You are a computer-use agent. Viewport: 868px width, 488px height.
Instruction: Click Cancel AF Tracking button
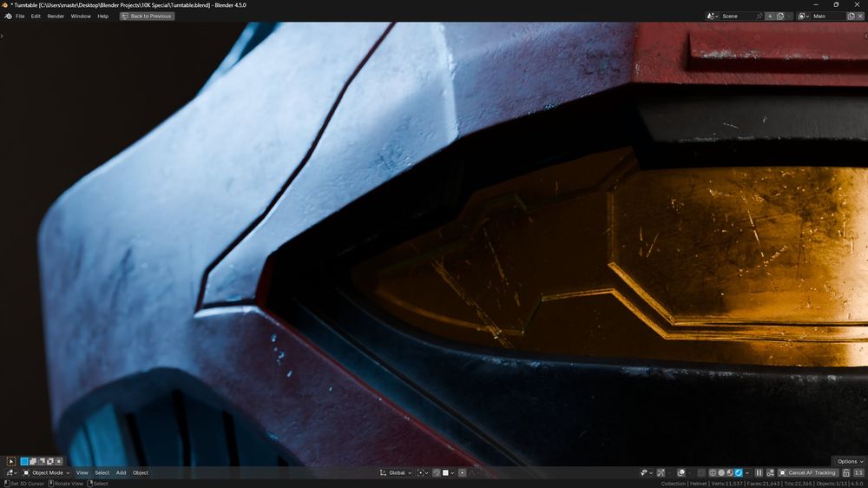pos(807,473)
